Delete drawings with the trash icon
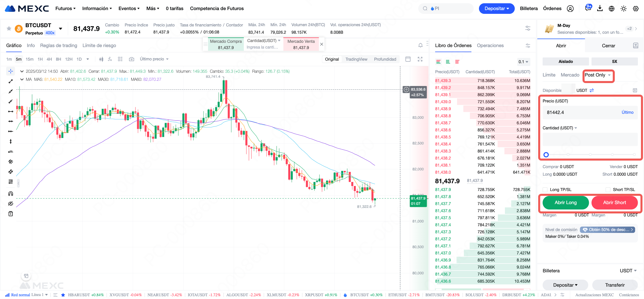Viewport: 644px width, 299px height. 11,214
